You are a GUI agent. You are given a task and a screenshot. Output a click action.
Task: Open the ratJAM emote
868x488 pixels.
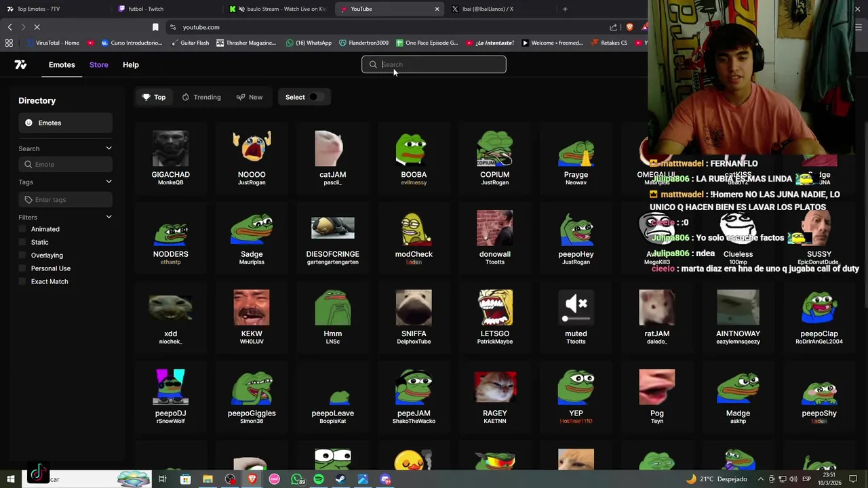(656, 317)
